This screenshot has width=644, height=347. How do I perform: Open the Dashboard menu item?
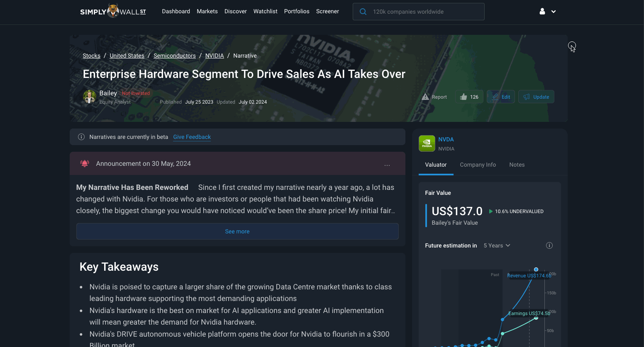176,12
